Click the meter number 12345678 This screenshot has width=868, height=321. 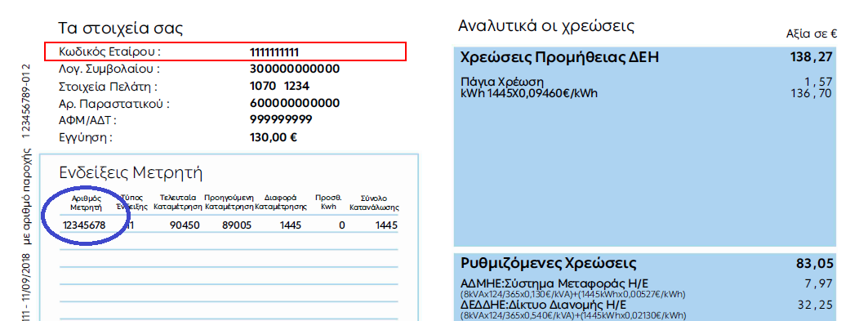coord(84,225)
